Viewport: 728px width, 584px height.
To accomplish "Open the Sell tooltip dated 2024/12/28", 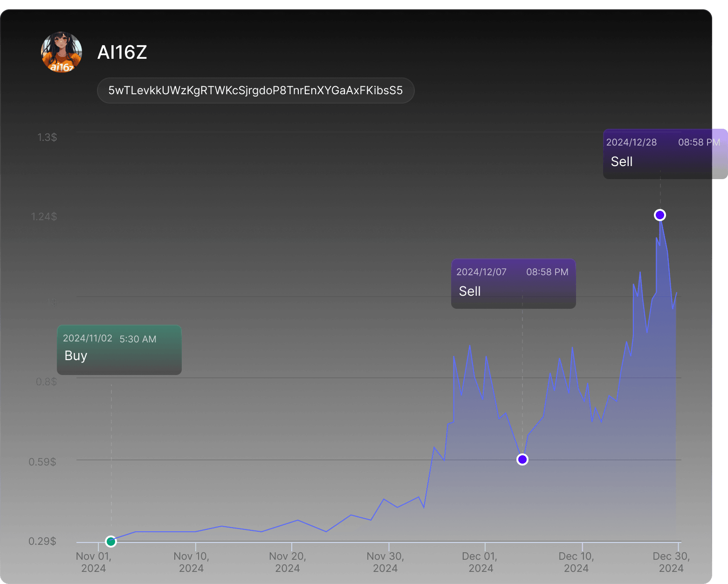I will pyautogui.click(x=663, y=152).
